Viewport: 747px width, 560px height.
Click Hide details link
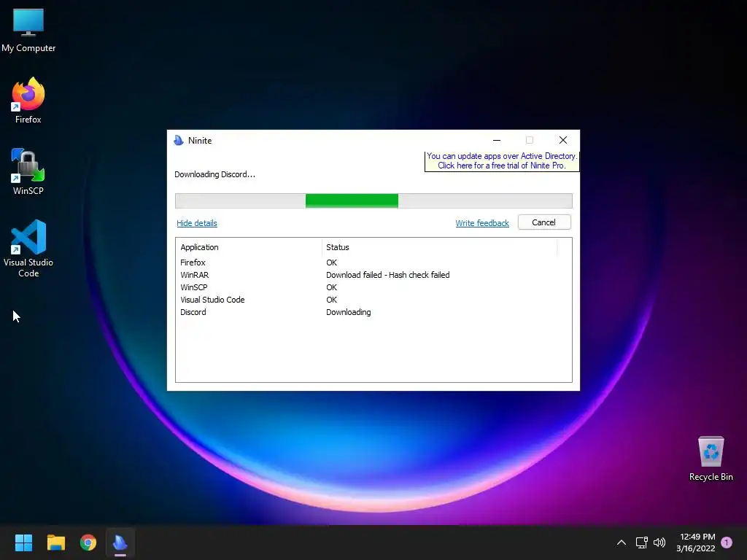point(197,223)
